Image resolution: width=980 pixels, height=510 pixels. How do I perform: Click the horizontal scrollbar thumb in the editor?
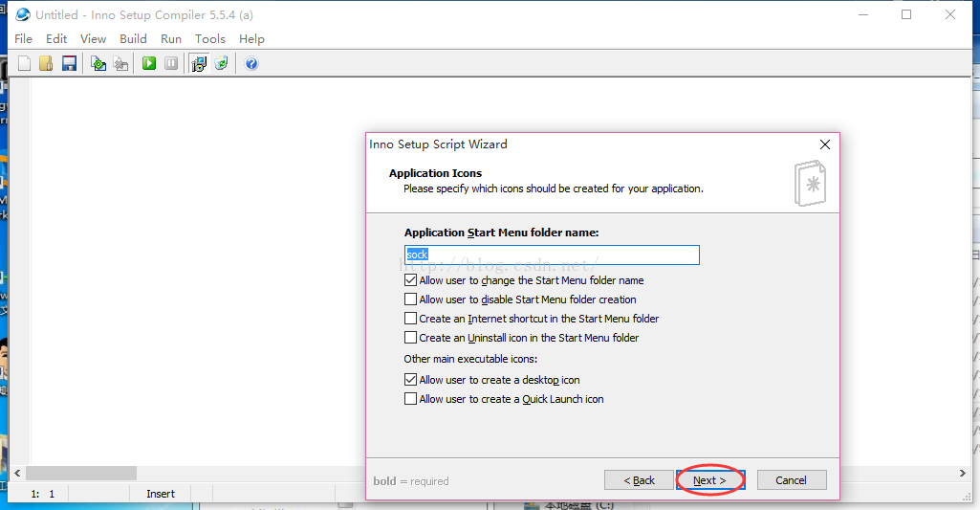tap(80, 473)
